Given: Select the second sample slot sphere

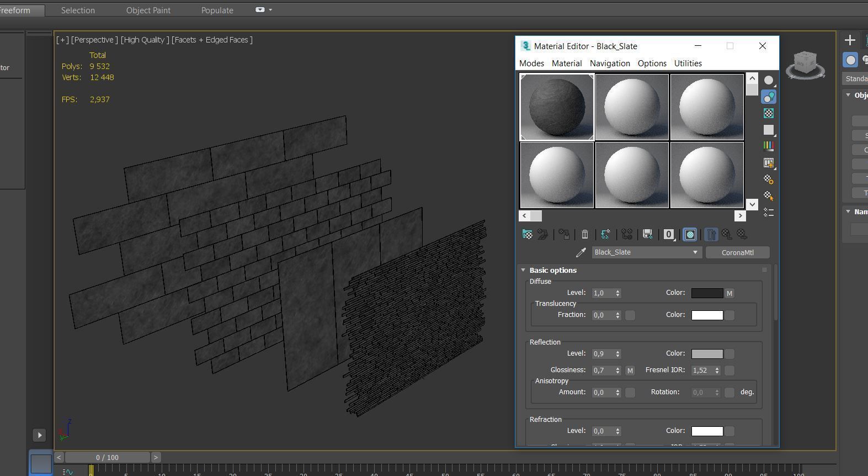Looking at the screenshot, I should [x=632, y=107].
